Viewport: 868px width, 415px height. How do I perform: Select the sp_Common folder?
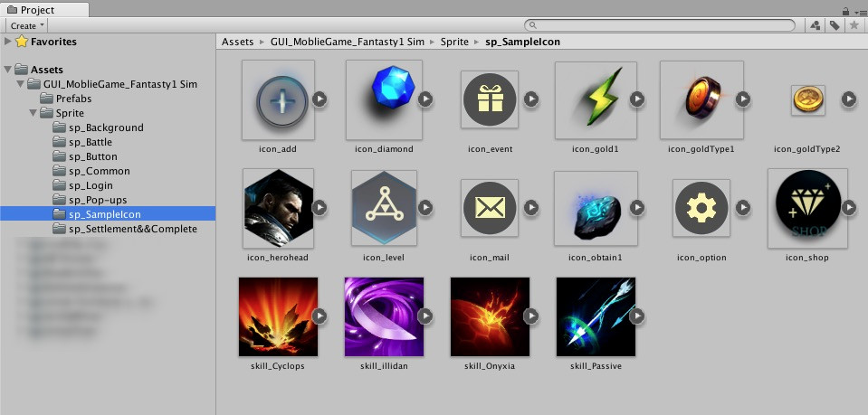(91, 170)
